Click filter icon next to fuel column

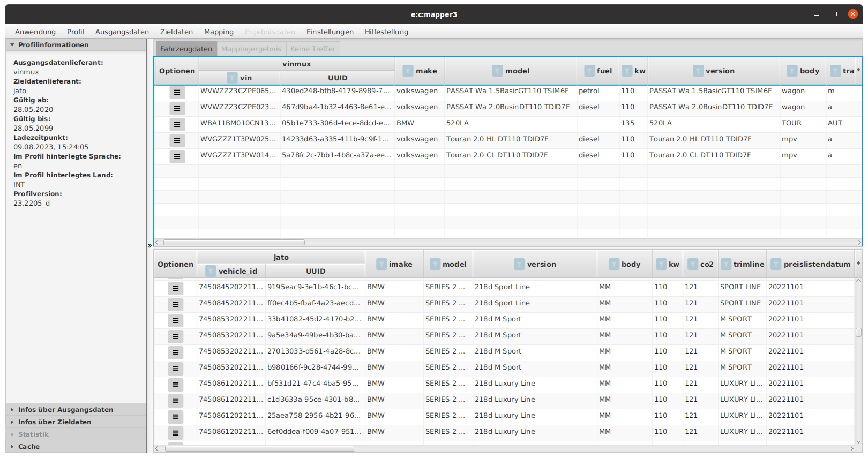pos(589,71)
